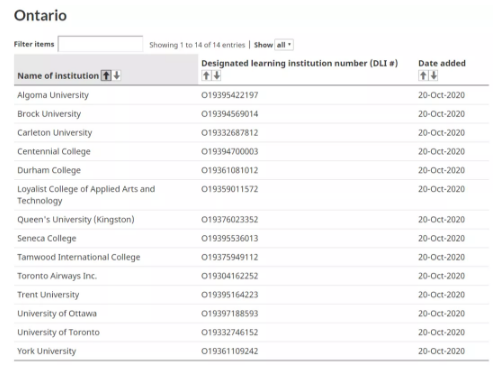Image resolution: width=499 pixels, height=374 pixels.
Task: Open the Show entries dropdown
Action: pos(284,45)
